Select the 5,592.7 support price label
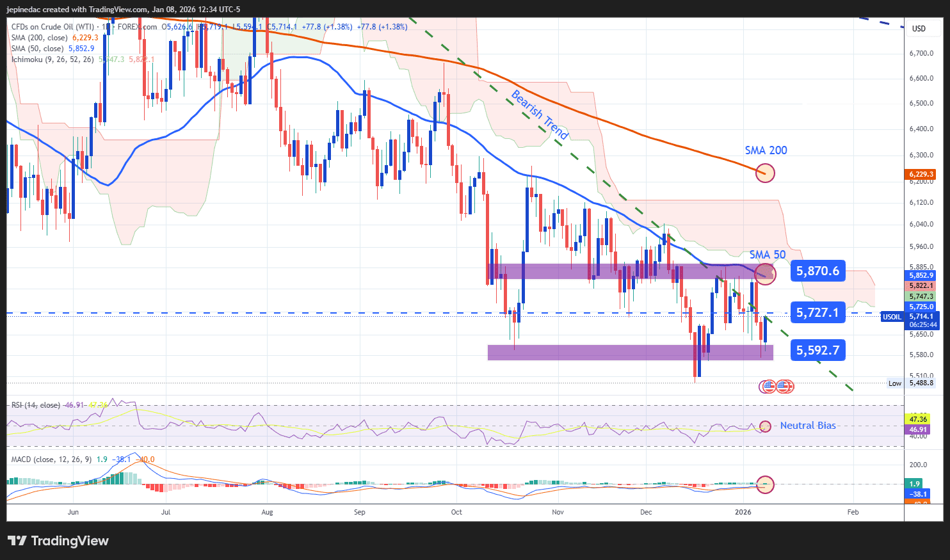Viewport: 950px width, 560px height. point(817,350)
